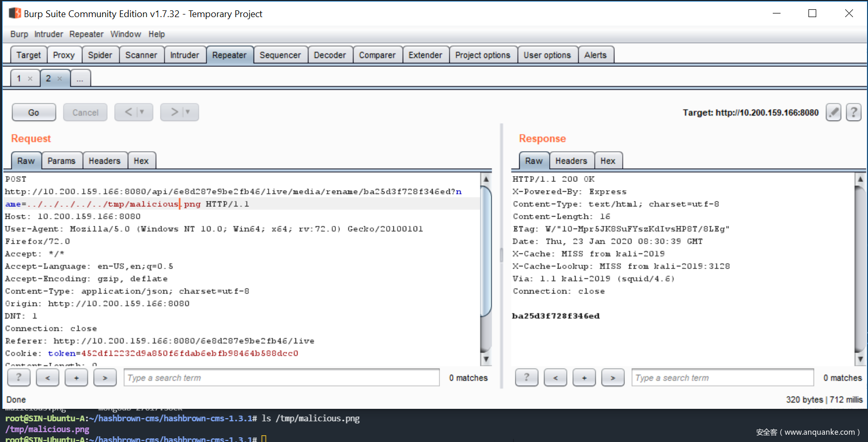Close Repeater tab 1
Screen dimensions: 868x442
coord(30,79)
